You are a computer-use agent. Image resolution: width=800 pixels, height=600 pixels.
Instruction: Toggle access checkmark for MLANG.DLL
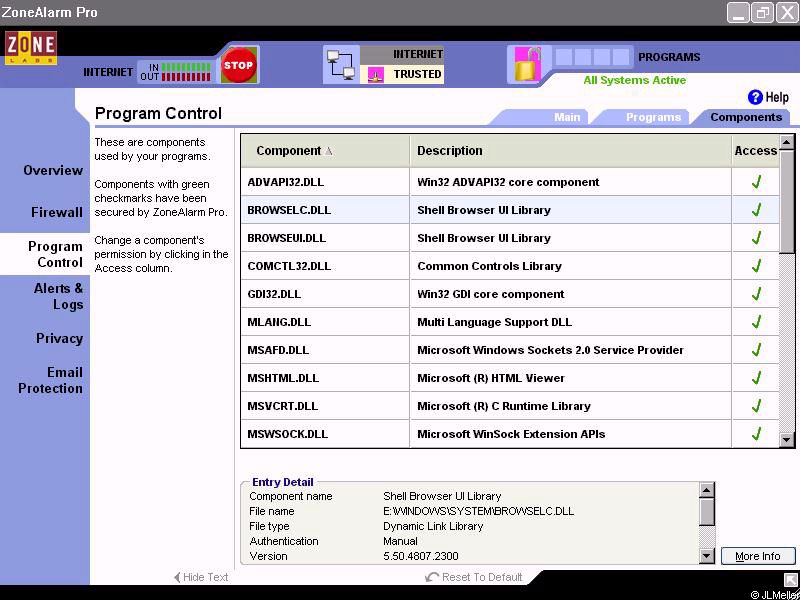pos(756,322)
